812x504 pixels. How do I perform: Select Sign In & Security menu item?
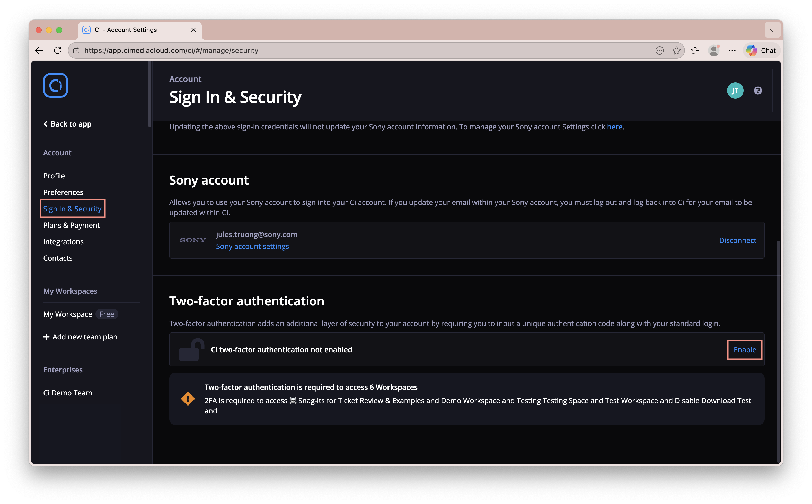pos(72,209)
